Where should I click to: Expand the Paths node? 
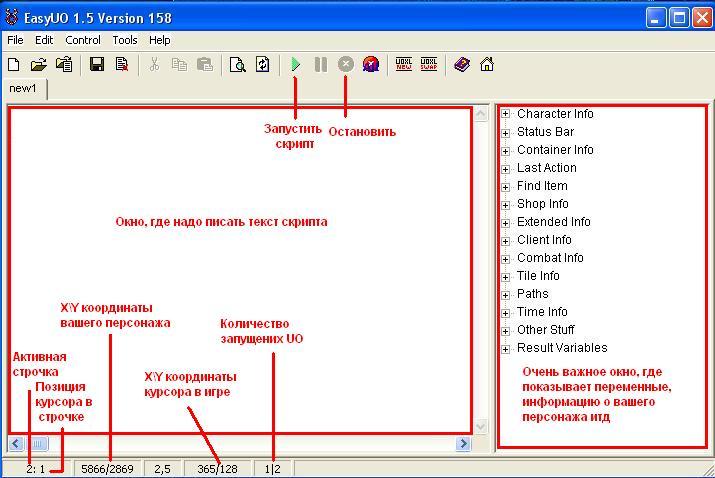click(x=505, y=295)
